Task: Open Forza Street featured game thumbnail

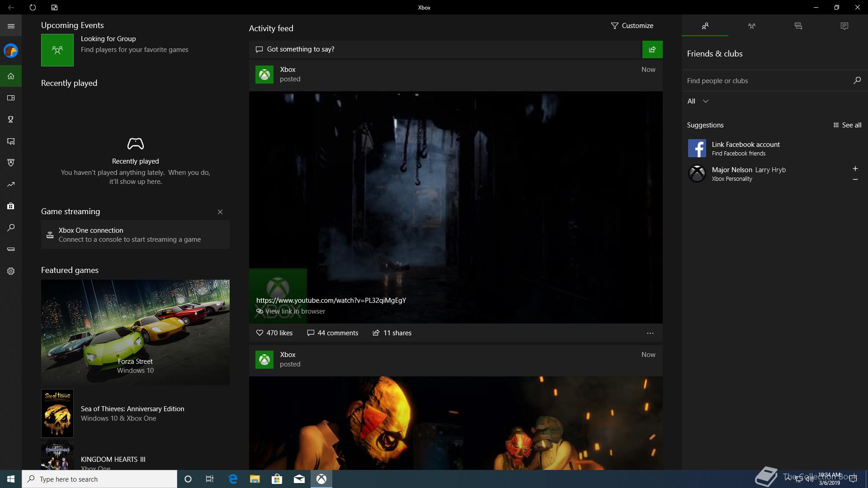Action: 135,332
